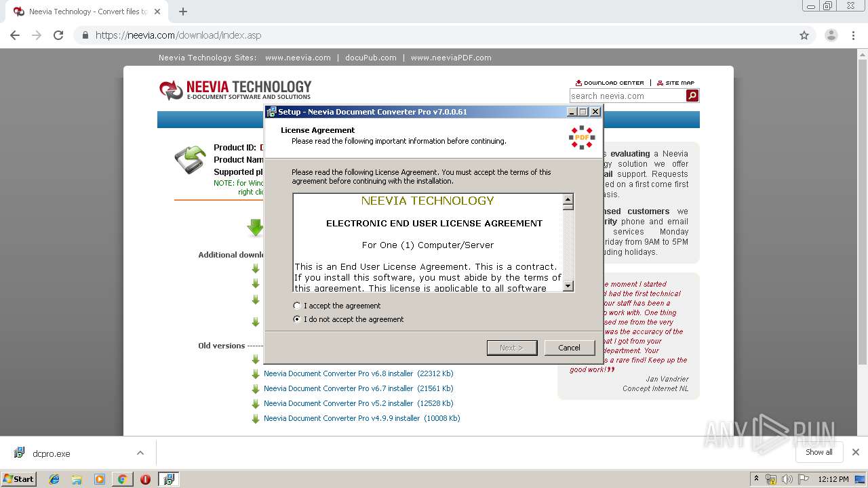The height and width of the screenshot is (488, 868).
Task: Show all downloads
Action: (x=818, y=452)
